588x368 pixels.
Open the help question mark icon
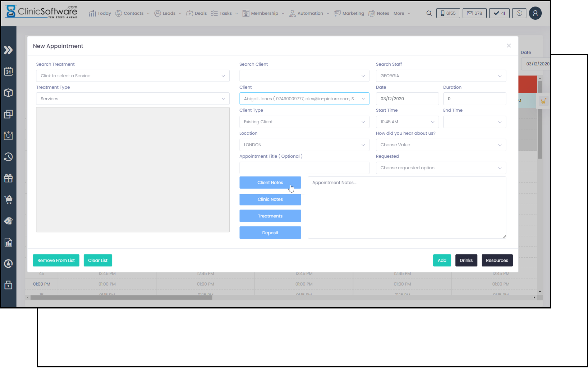519,13
